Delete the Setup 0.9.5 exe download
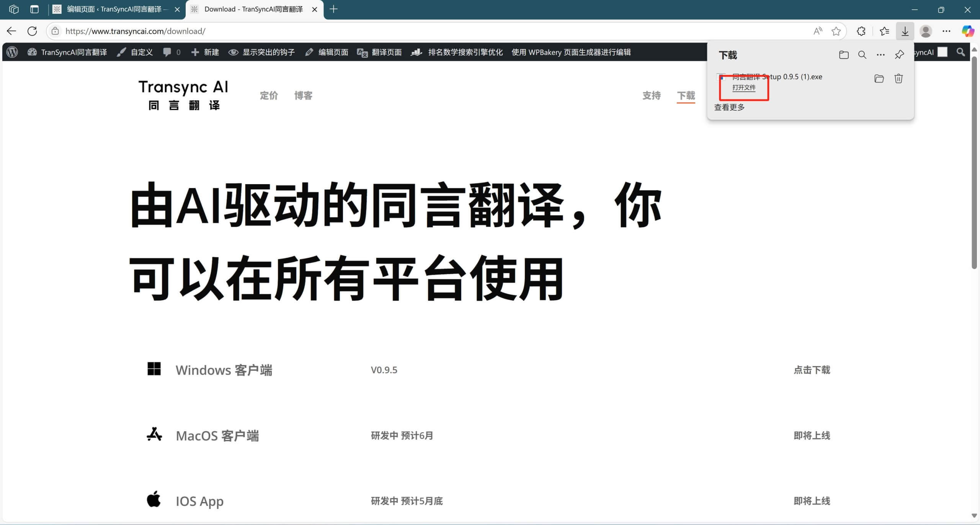 click(898, 79)
